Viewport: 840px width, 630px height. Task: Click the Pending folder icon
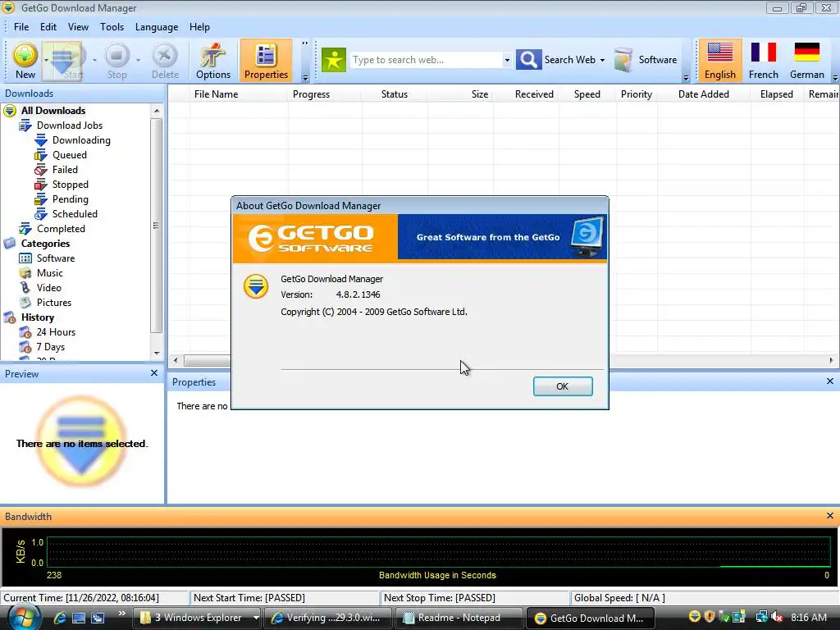point(41,199)
